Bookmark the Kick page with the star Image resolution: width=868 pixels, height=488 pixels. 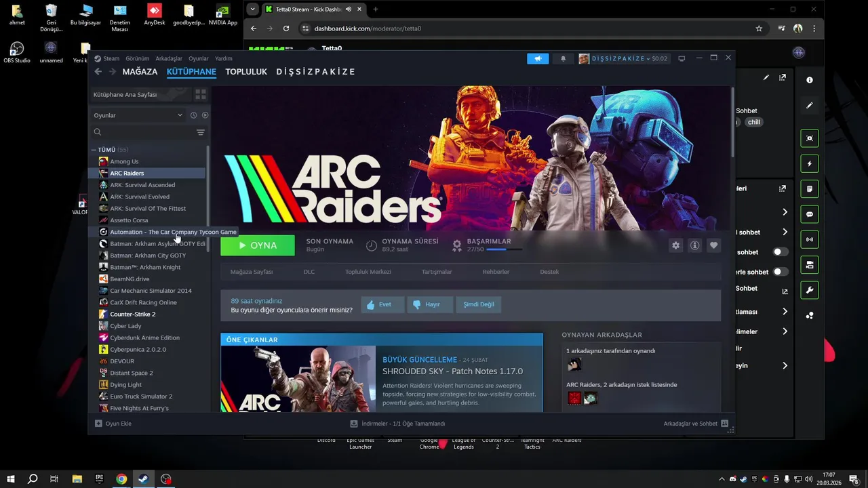coord(759,28)
